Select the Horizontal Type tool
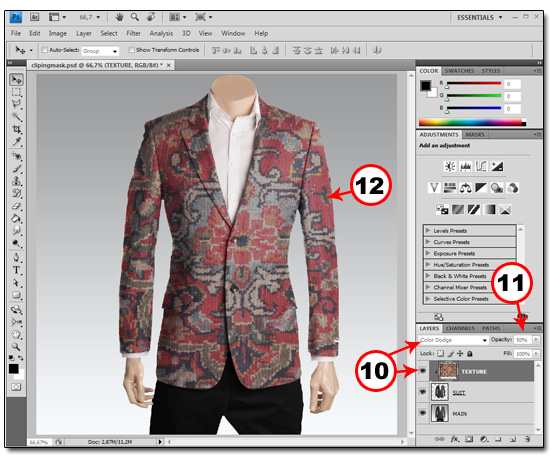Viewport: 550px width, 460px height. click(x=16, y=270)
